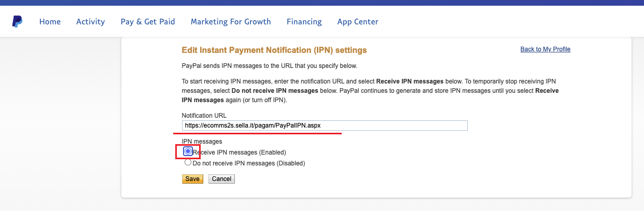Screen dimensions: 644x223
Task: Go to the Activity tab
Action: 90,22
